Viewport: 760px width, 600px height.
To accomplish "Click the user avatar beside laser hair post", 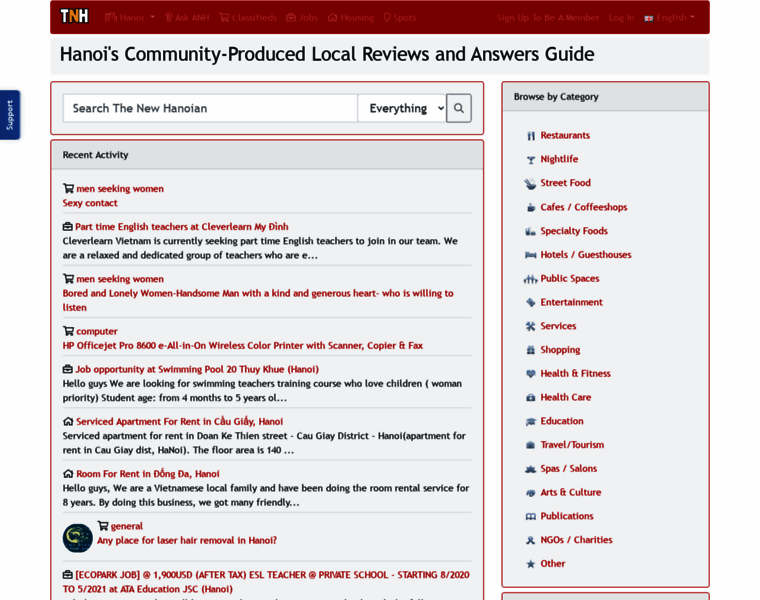I will (77, 538).
